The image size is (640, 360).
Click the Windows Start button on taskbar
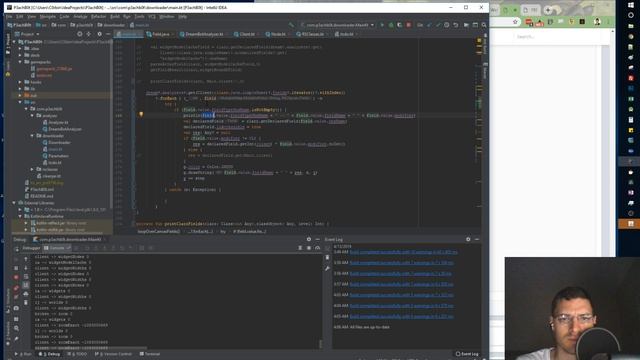(631, 4)
